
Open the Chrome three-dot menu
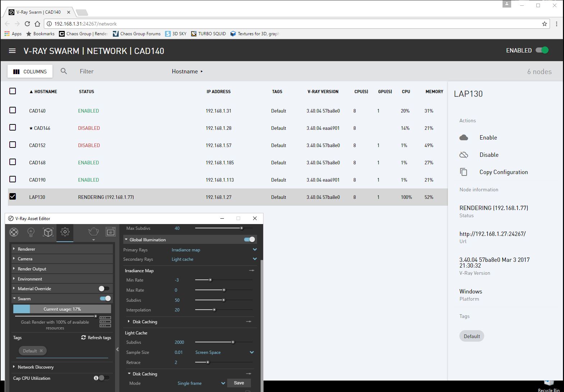(x=556, y=24)
